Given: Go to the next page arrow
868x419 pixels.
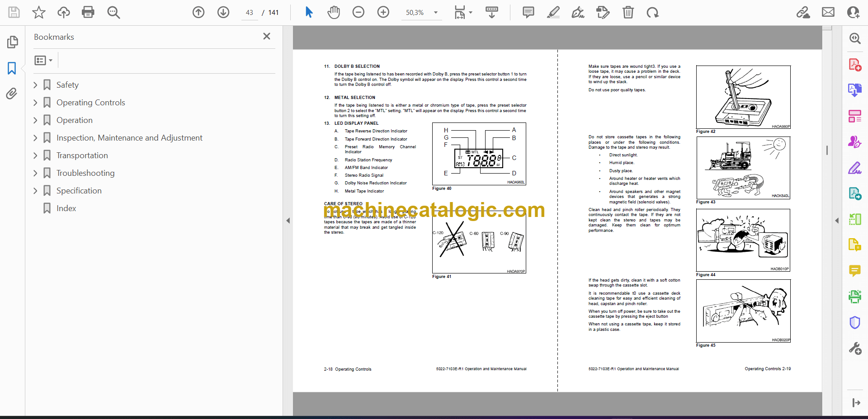Looking at the screenshot, I should click(x=223, y=12).
